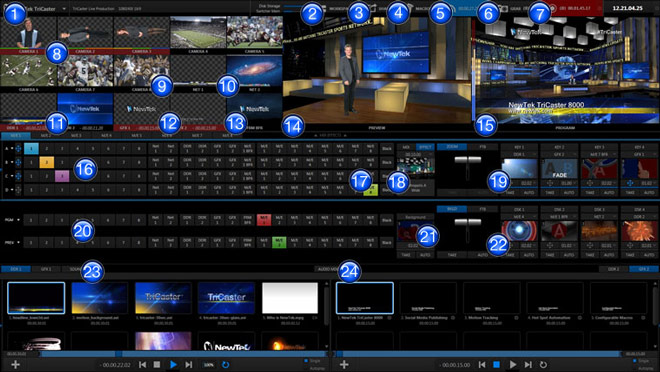Click the DDR 1 playback speed field
Viewport: 660px width, 372px height.
(209, 364)
